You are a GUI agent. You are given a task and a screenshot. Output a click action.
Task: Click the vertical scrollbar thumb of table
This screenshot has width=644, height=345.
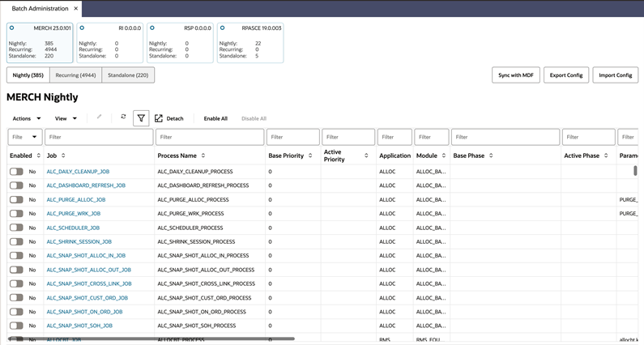[x=635, y=170]
